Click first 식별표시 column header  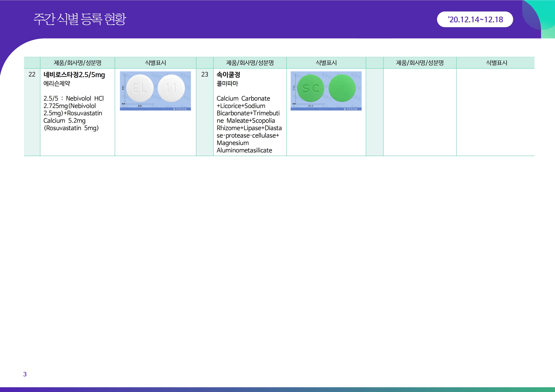155,63
